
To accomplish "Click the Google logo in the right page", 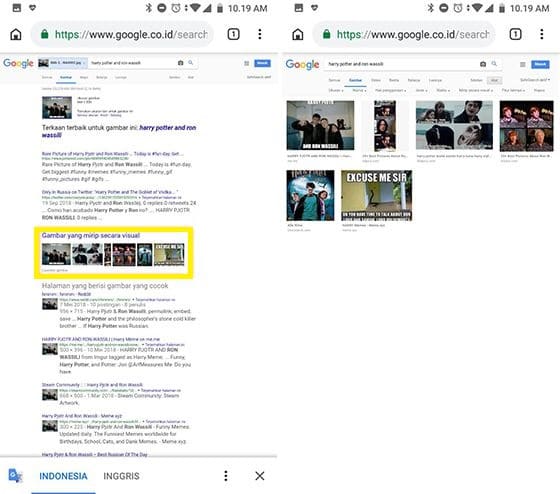I will 302,64.
